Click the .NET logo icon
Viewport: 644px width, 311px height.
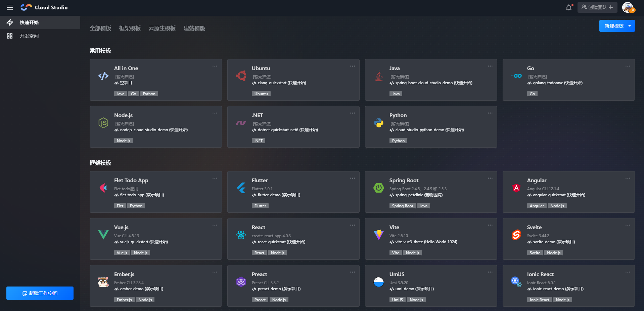[x=241, y=123]
